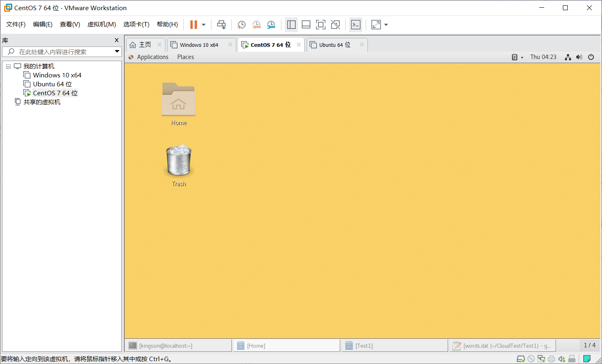Click the CentOS volume speaker icon
This screenshot has width=602, height=364.
(579, 57)
